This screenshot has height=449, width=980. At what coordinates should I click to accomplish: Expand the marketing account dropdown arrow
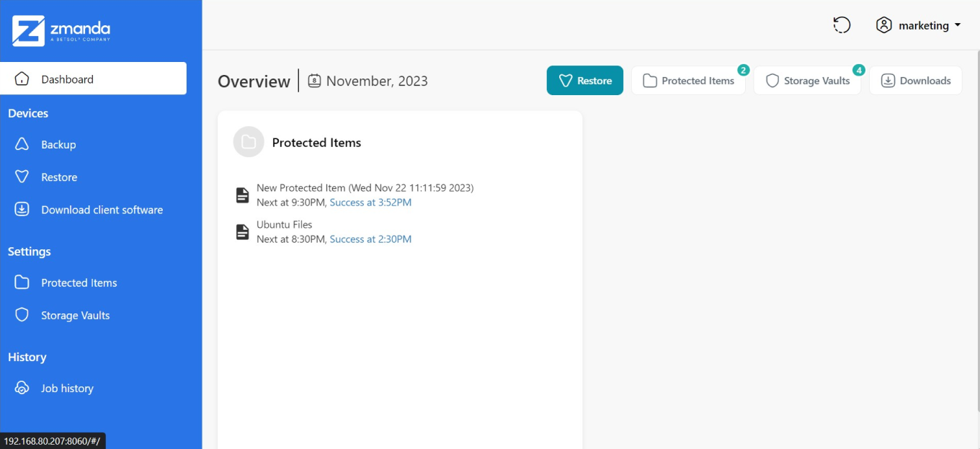point(958,25)
